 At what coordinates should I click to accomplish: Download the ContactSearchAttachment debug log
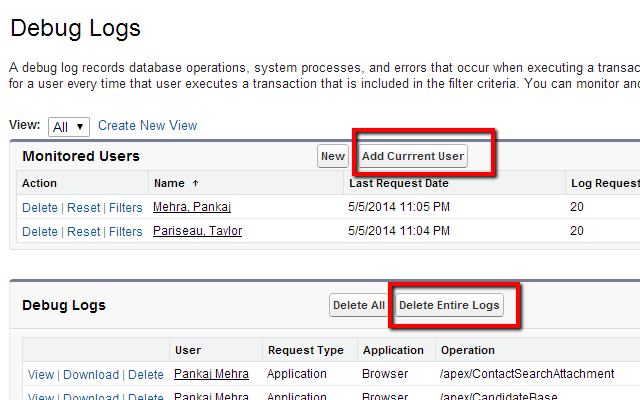coord(91,375)
